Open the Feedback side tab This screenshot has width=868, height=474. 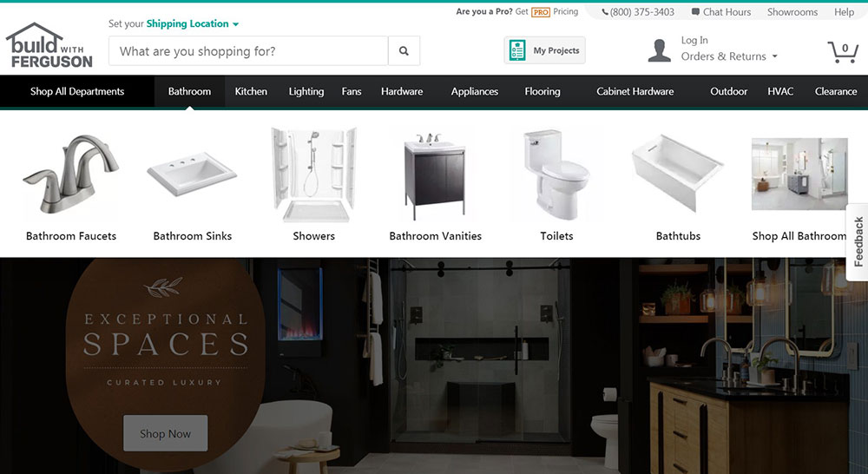(x=858, y=242)
